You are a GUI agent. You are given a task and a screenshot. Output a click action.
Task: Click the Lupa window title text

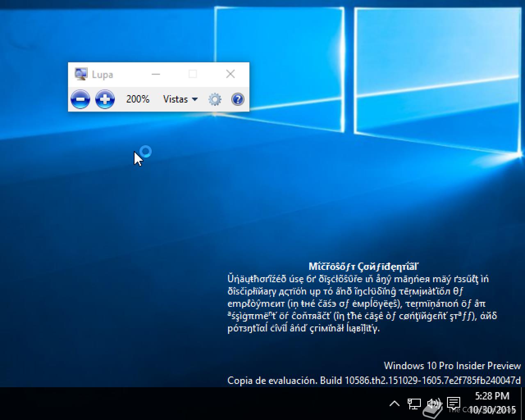click(103, 75)
